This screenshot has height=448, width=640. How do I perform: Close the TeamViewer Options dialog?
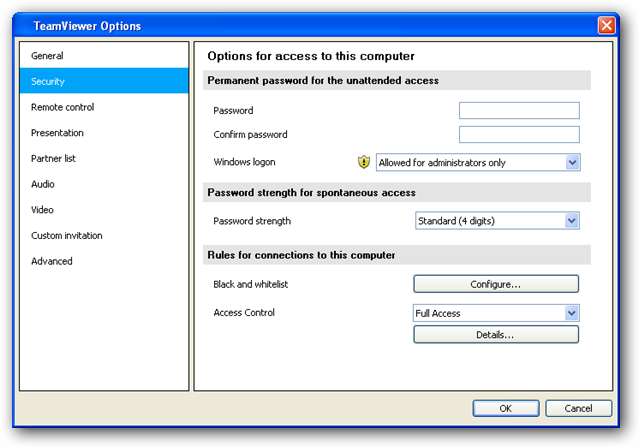click(x=606, y=25)
